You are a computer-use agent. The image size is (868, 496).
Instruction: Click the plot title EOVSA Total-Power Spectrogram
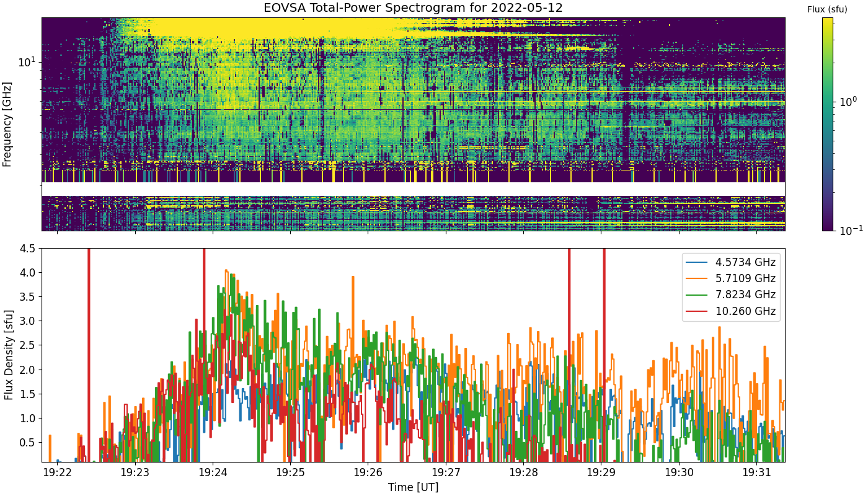(413, 8)
